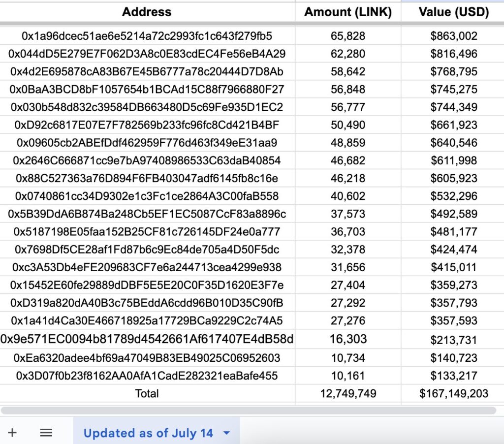Select the cell showing 37,573 LINK

tap(348, 214)
